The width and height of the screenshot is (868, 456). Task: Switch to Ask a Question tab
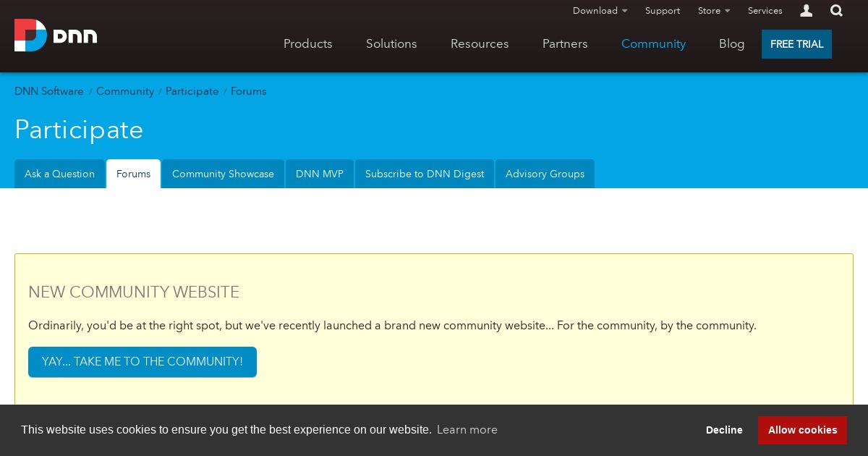click(x=59, y=174)
